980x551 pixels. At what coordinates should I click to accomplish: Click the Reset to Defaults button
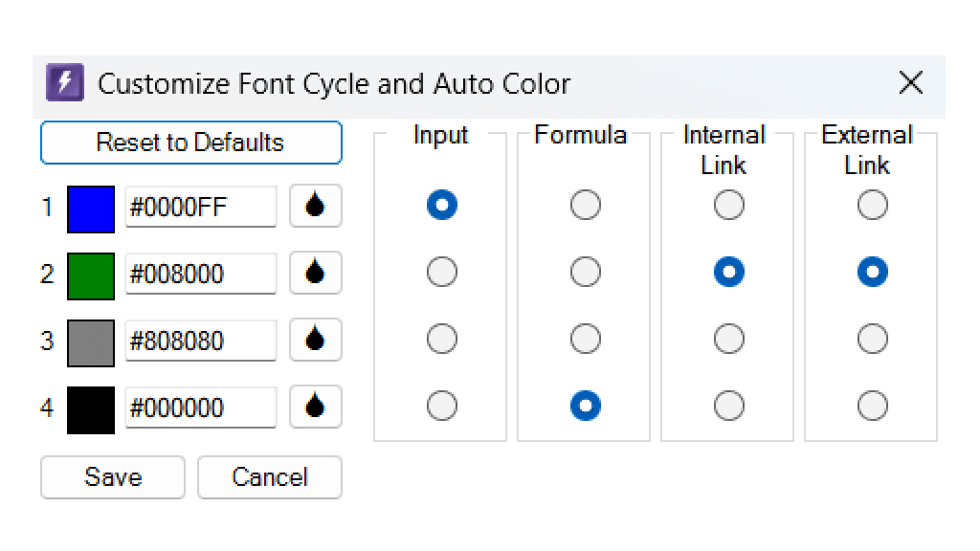click(190, 143)
